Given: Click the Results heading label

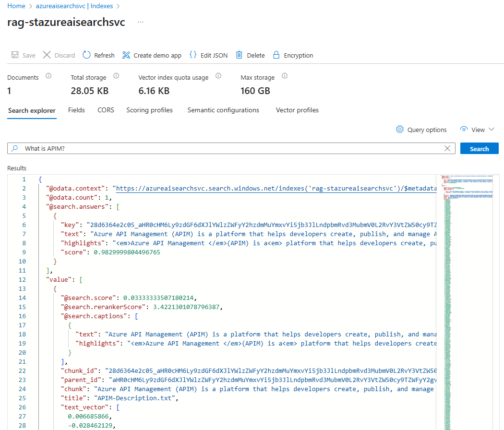Looking at the screenshot, I should 17,168.
